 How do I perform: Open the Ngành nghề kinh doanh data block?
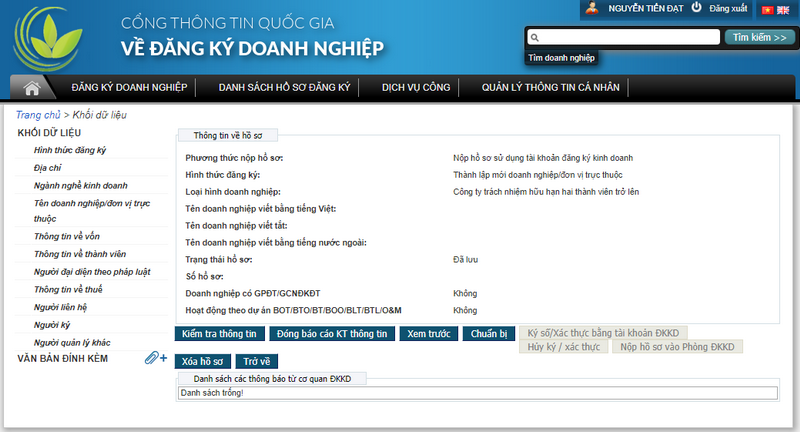(x=81, y=186)
